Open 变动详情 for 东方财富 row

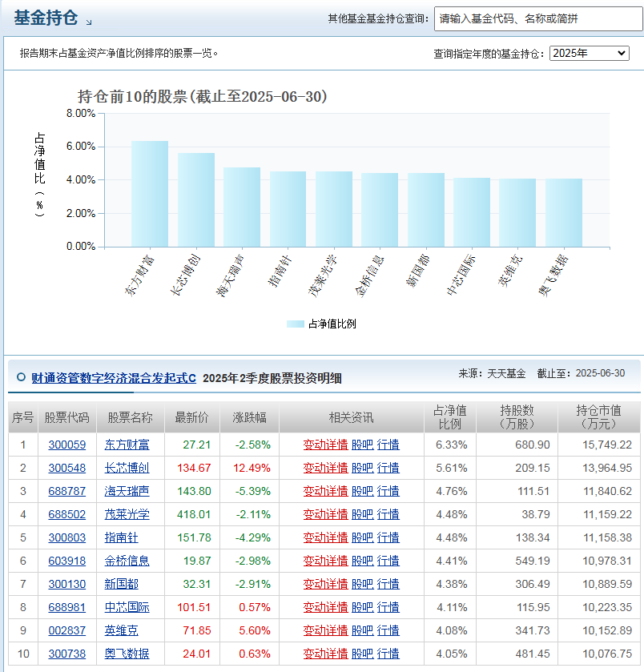point(326,445)
